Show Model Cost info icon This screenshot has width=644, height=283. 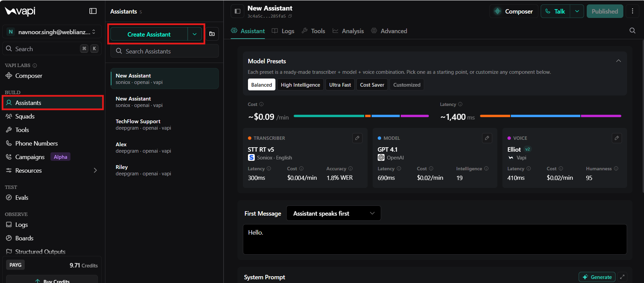431,169
